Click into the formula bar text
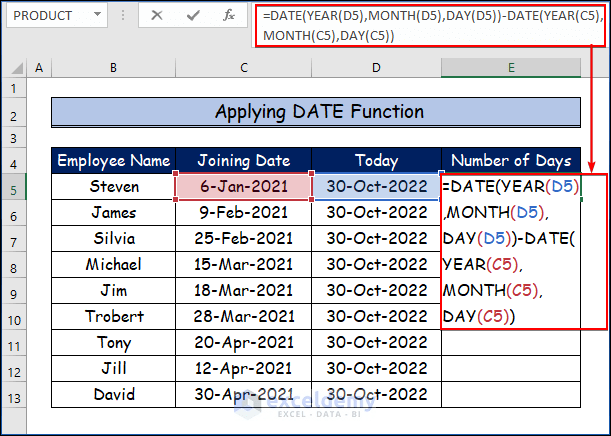This screenshot has width=611, height=436. coord(432,26)
